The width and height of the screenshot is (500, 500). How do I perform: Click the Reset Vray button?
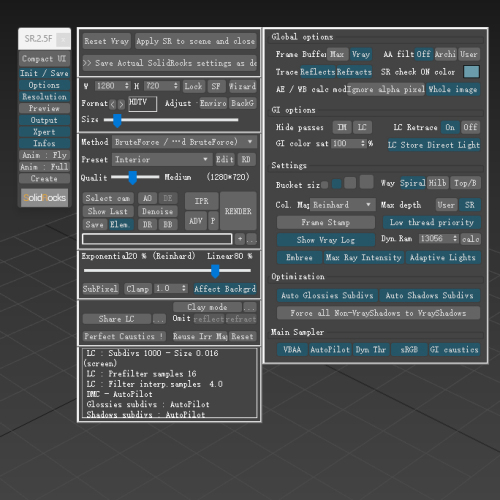coord(106,41)
